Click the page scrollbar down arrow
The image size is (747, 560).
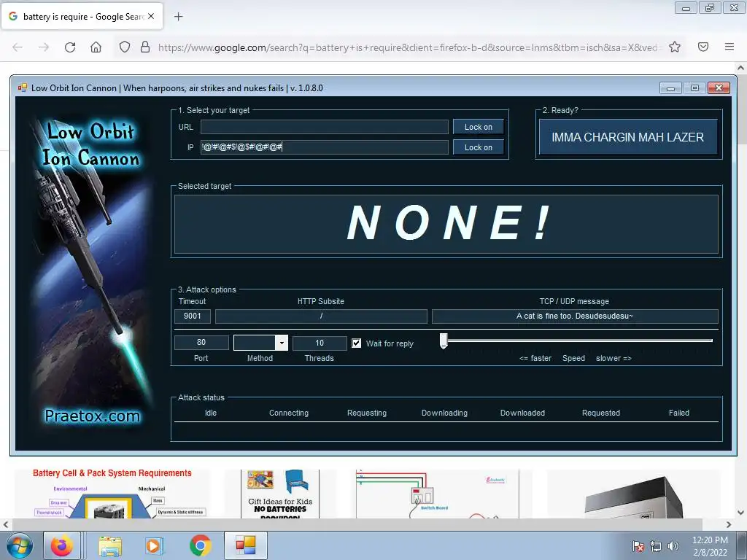click(740, 513)
